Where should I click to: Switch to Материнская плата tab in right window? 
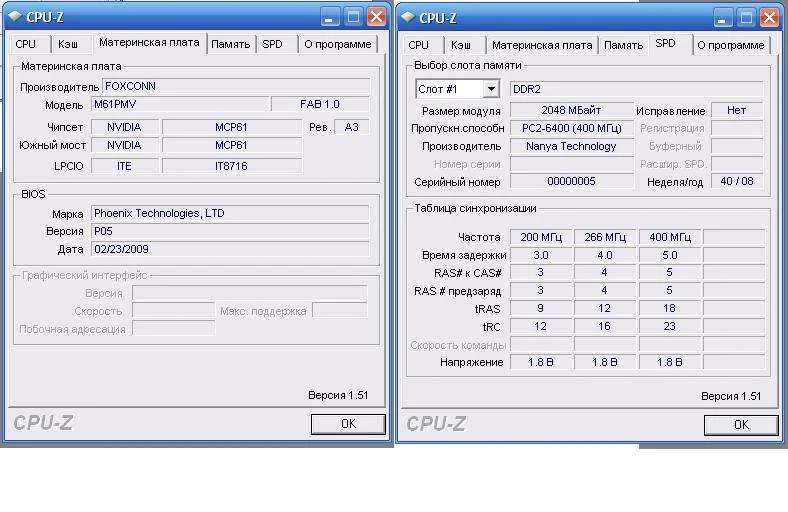542,45
